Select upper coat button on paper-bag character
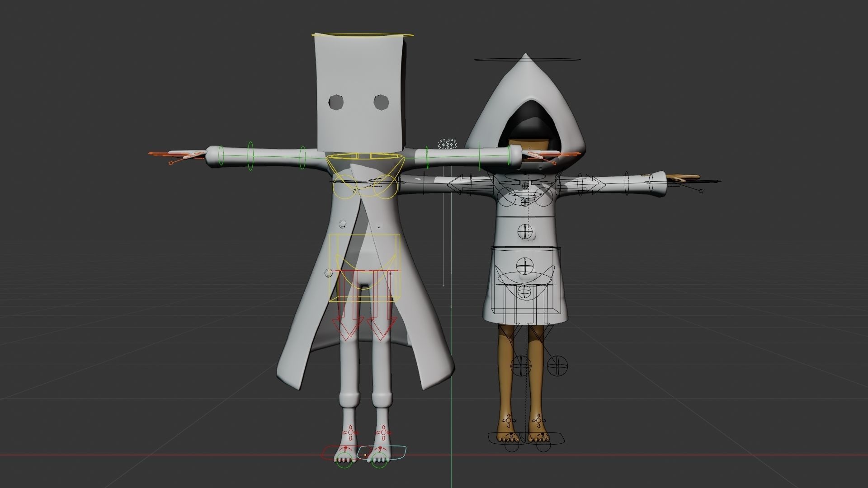 pos(342,223)
